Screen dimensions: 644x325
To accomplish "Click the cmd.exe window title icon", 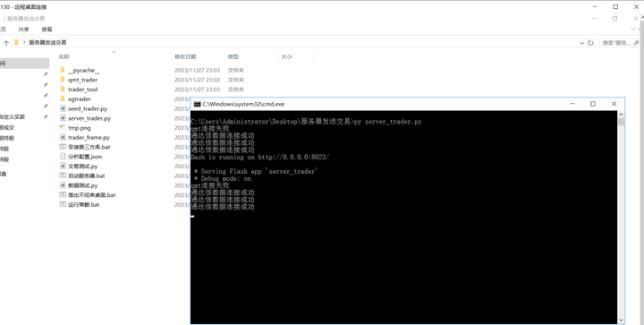I will [x=197, y=104].
